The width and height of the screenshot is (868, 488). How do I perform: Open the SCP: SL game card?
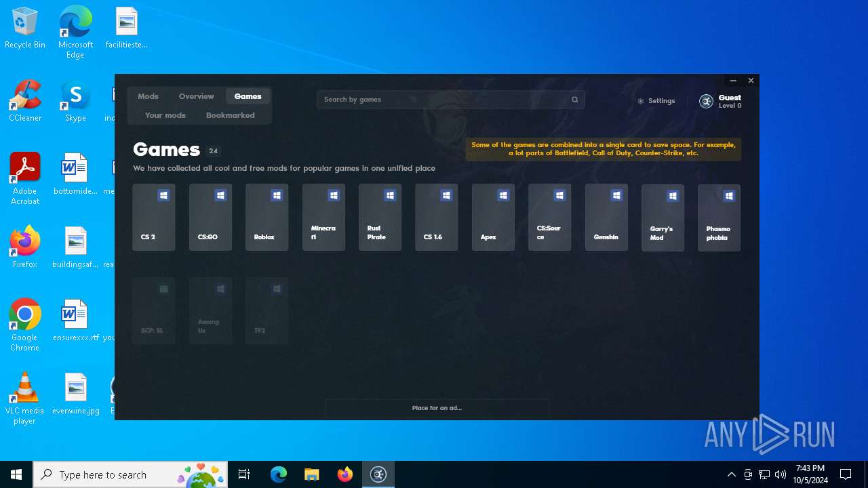tap(154, 310)
